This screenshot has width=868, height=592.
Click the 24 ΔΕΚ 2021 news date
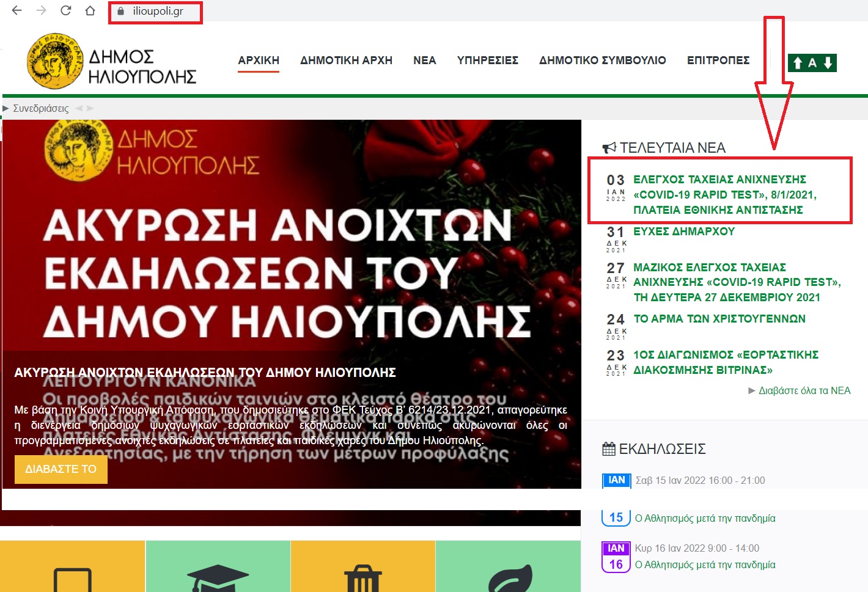coord(616,326)
